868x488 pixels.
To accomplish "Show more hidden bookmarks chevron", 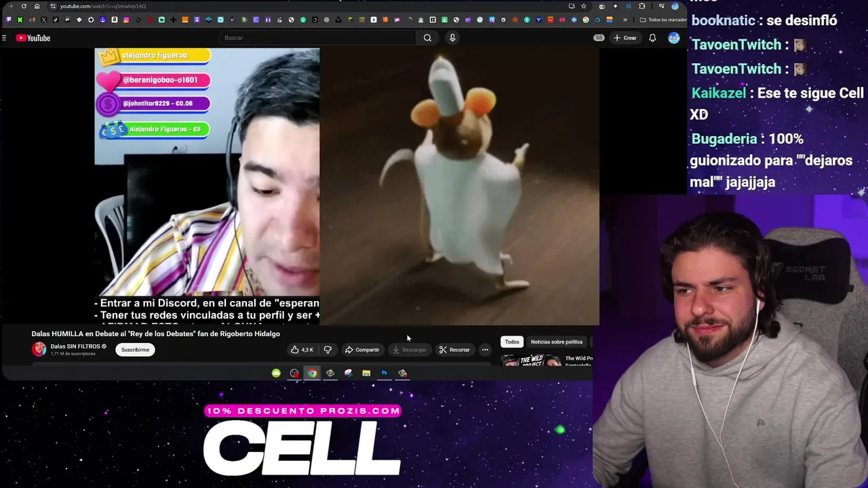I will [625, 20].
